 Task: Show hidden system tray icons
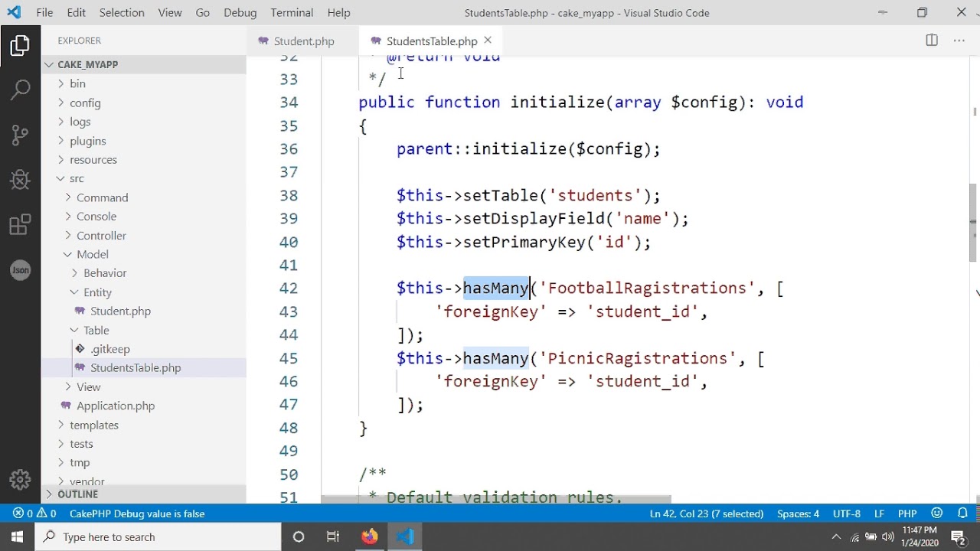pyautogui.click(x=836, y=536)
